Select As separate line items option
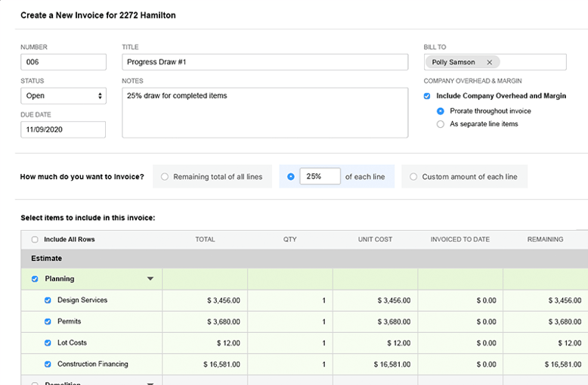The width and height of the screenshot is (588, 385). pos(441,124)
